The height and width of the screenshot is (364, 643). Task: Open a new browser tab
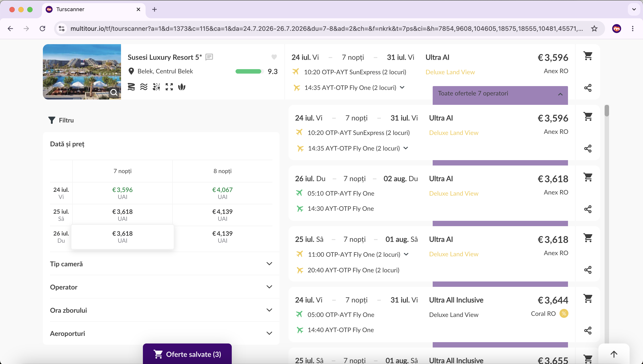154,9
